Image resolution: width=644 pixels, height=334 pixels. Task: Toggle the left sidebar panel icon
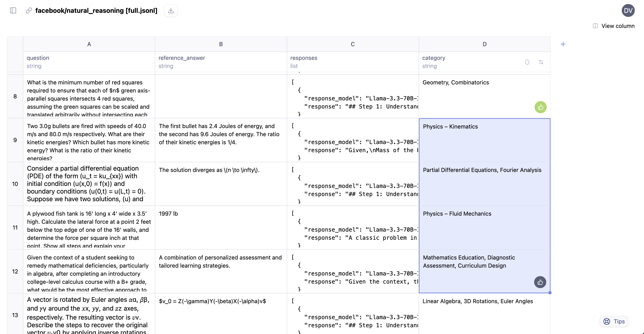[13, 11]
